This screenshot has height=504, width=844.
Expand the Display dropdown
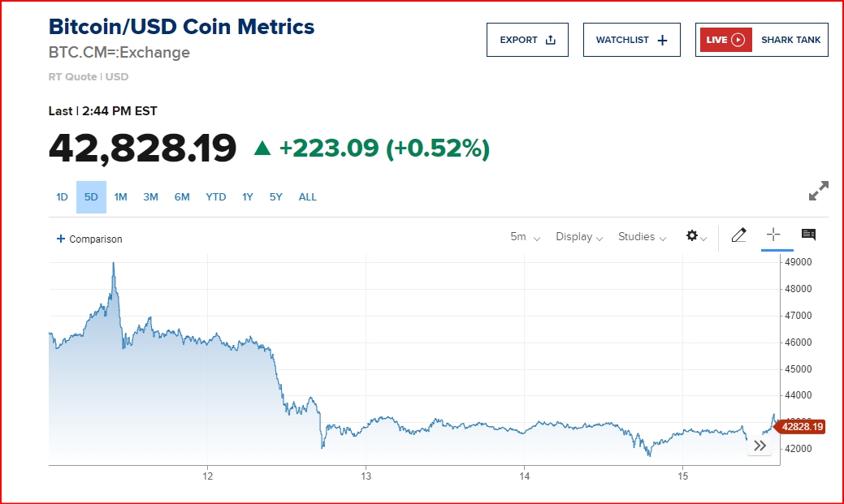[579, 237]
